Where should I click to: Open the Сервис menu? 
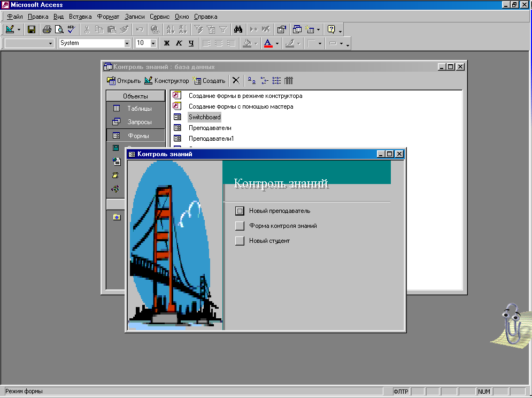coord(159,17)
